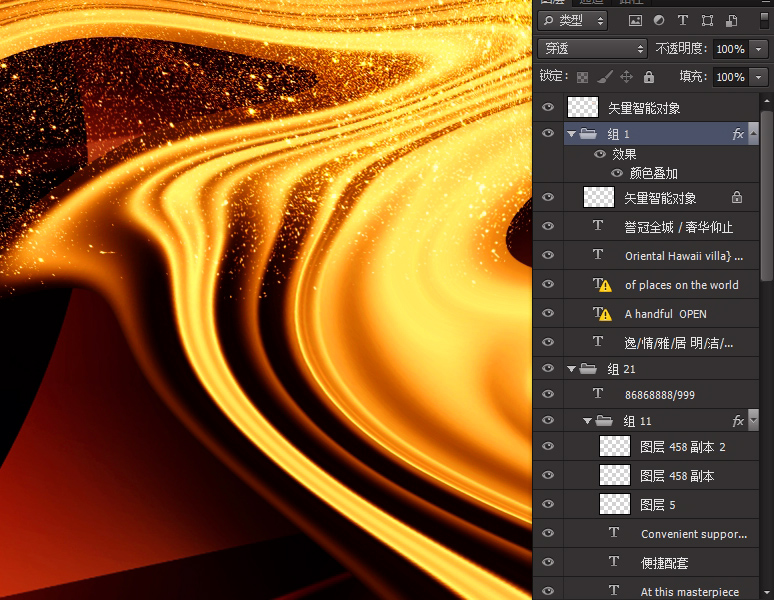Click lock icon on 矢量智能对象 layer
Viewport: 774px width, 600px height.
(737, 197)
